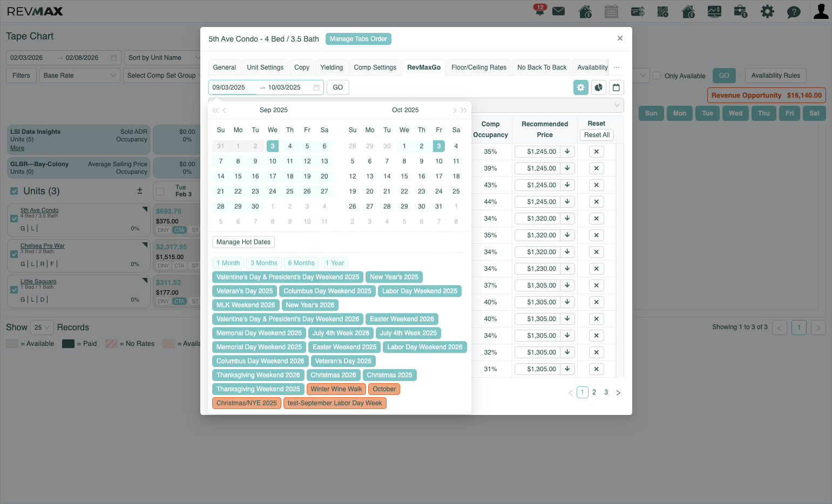Open the settings gear in top bar

click(x=767, y=11)
